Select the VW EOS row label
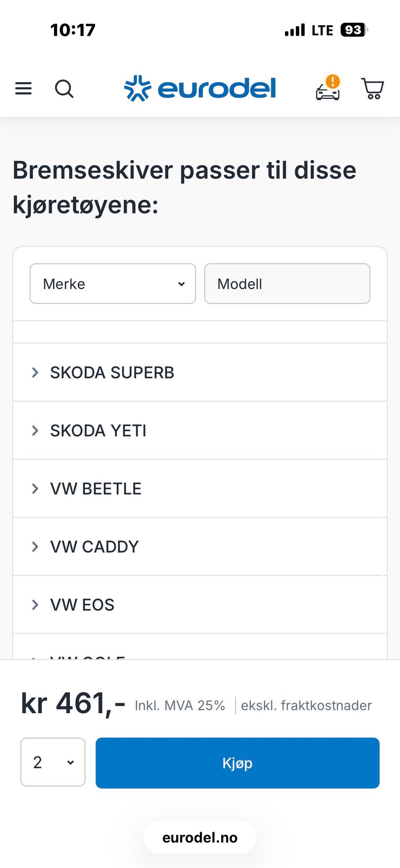 82,604
